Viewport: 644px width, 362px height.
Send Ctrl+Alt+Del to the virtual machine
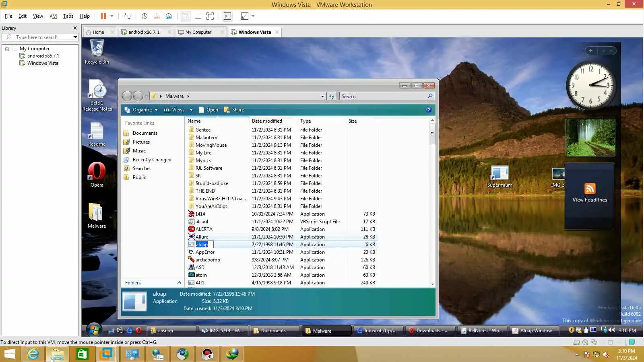[127, 16]
